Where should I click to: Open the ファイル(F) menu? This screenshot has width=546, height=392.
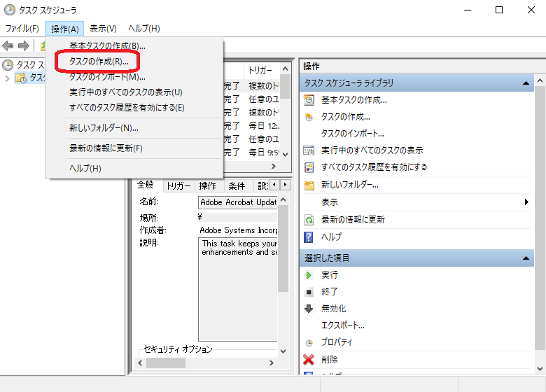pyautogui.click(x=22, y=29)
